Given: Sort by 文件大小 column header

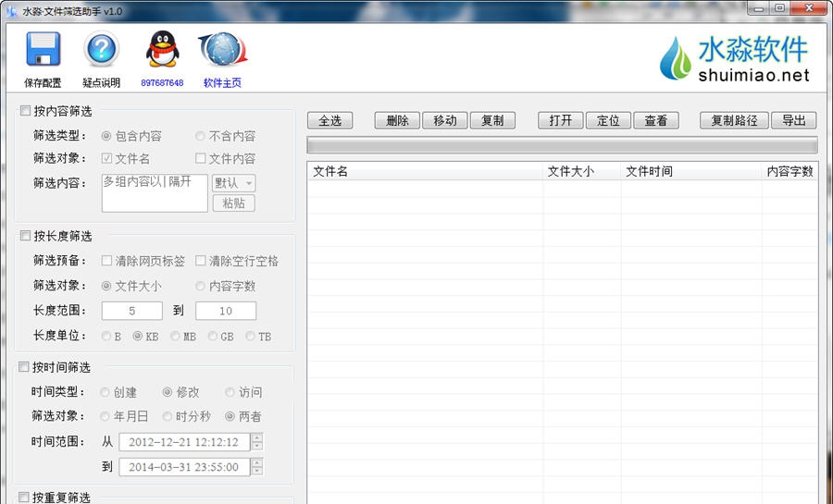Looking at the screenshot, I should coord(582,171).
